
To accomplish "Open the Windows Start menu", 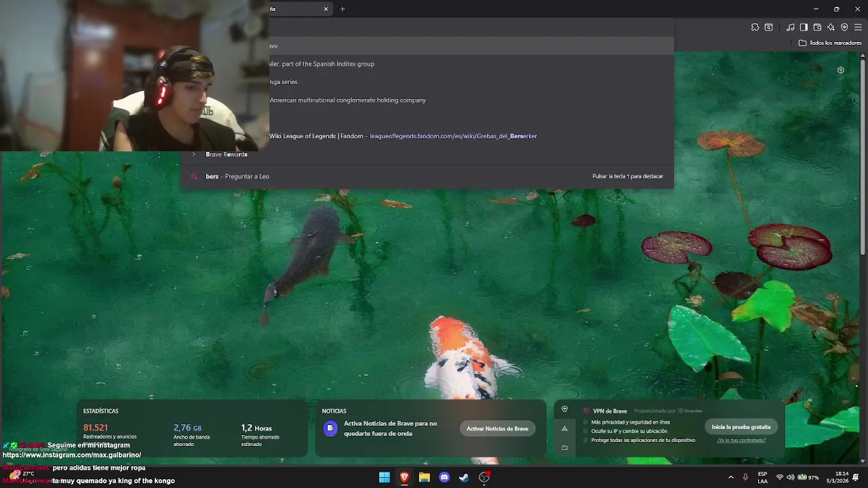I will point(384,477).
